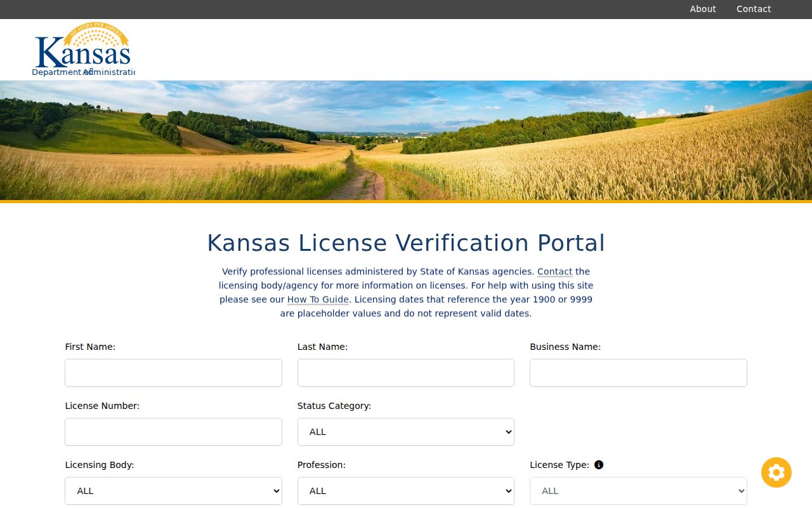Expand the Status Category dropdown

(406, 432)
